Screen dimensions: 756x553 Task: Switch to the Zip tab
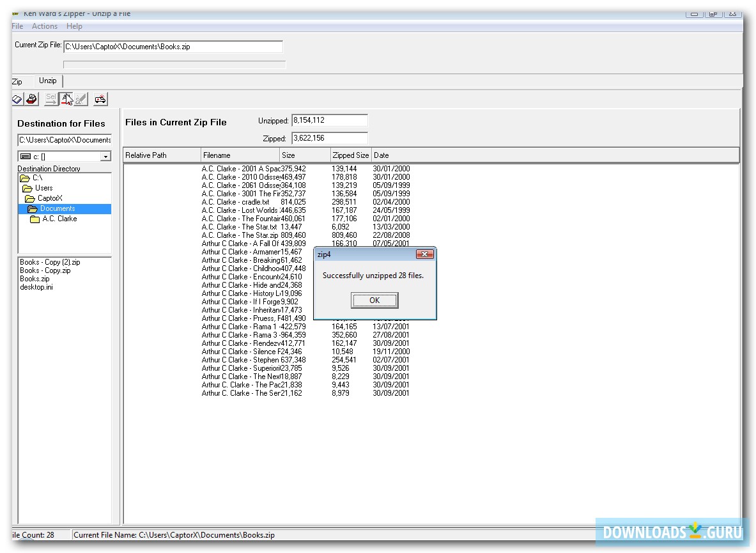click(x=17, y=81)
